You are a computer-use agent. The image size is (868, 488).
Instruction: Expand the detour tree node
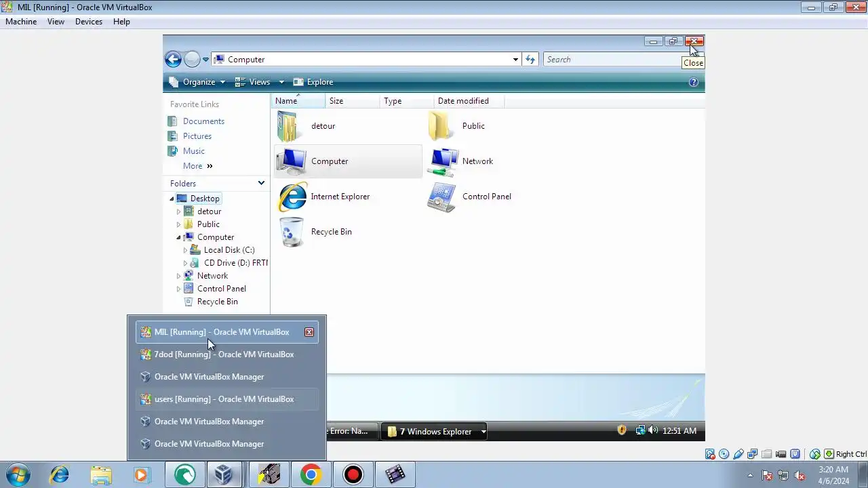(178, 211)
